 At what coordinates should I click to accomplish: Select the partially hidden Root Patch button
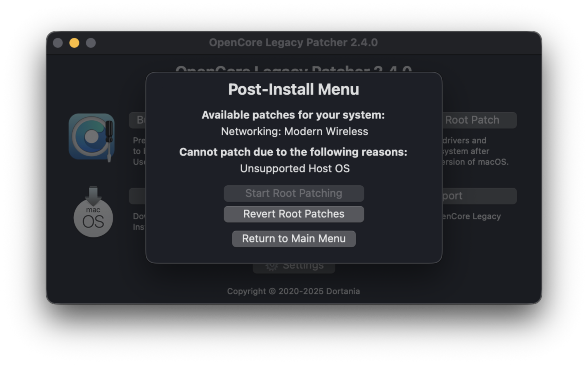pos(479,120)
